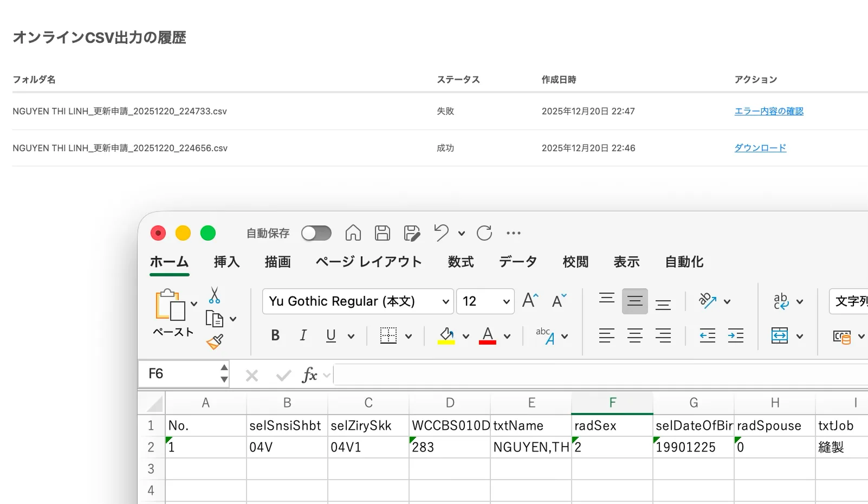Switch to the 挿入 ribbon tab
Image resolution: width=868 pixels, height=504 pixels.
pyautogui.click(x=226, y=262)
